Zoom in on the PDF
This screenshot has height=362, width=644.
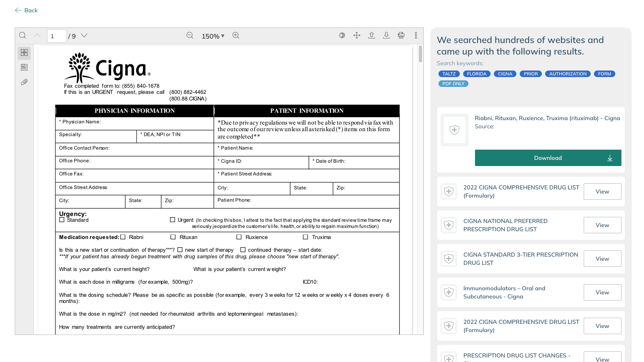coord(236,36)
